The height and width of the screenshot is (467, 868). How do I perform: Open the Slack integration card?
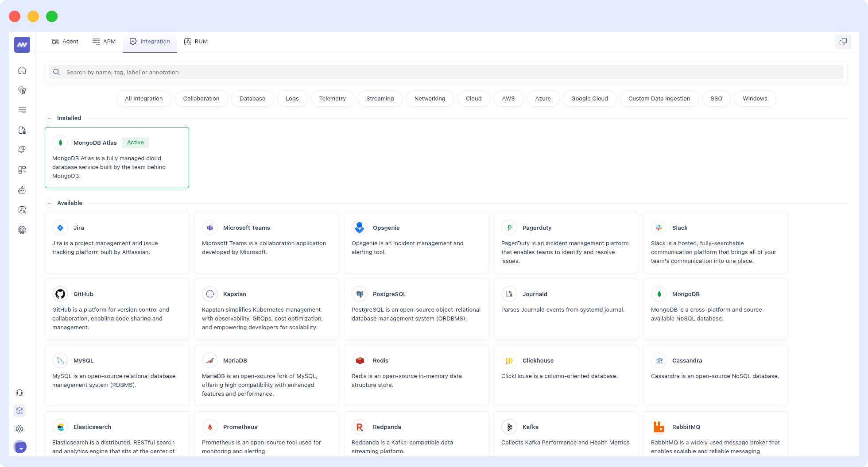coord(715,243)
